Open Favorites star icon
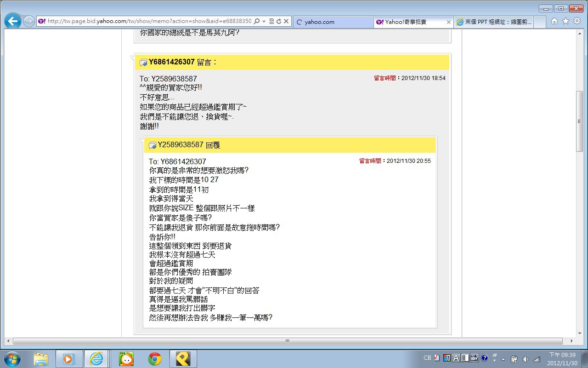The width and height of the screenshot is (588, 368). (x=565, y=21)
